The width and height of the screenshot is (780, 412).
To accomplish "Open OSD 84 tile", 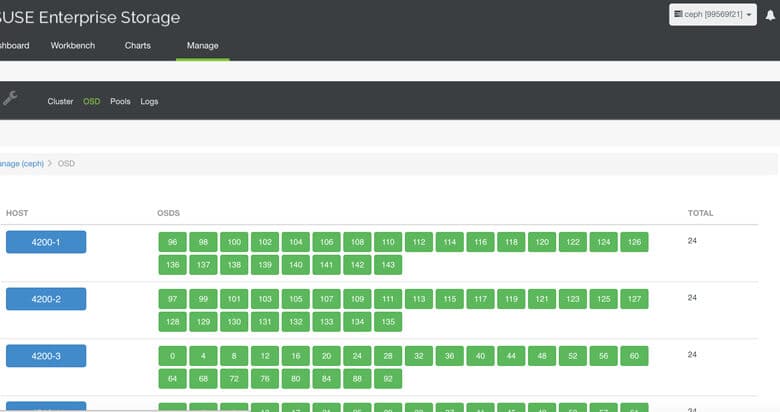I will (327, 379).
